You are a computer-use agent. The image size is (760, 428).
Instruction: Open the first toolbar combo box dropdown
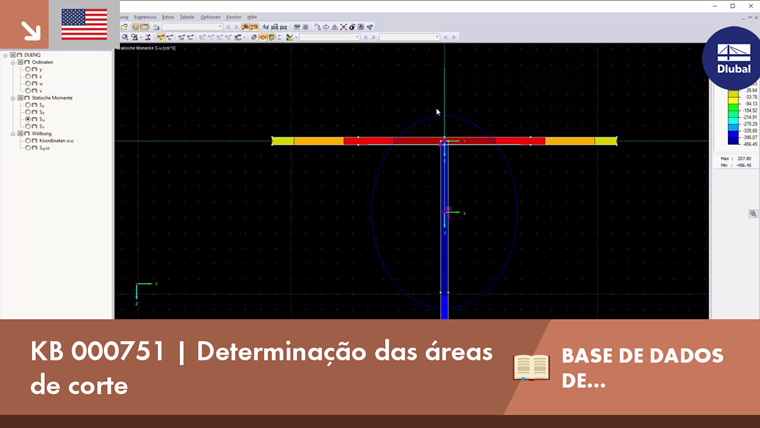220,27
